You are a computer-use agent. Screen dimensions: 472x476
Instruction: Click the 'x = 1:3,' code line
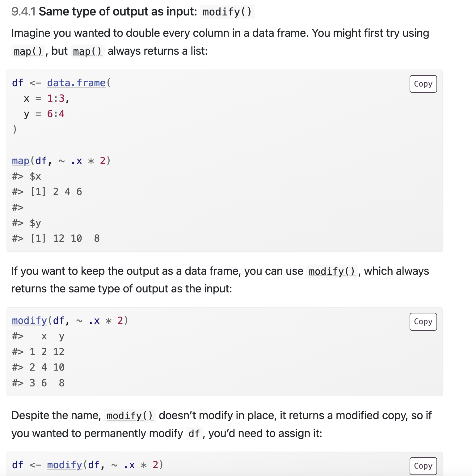point(46,98)
